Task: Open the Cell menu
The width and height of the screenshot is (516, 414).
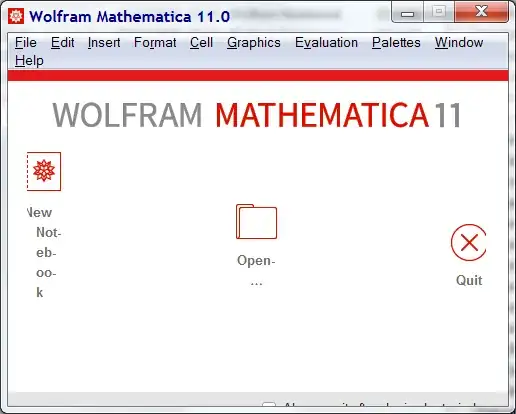Action: pyautogui.click(x=201, y=43)
